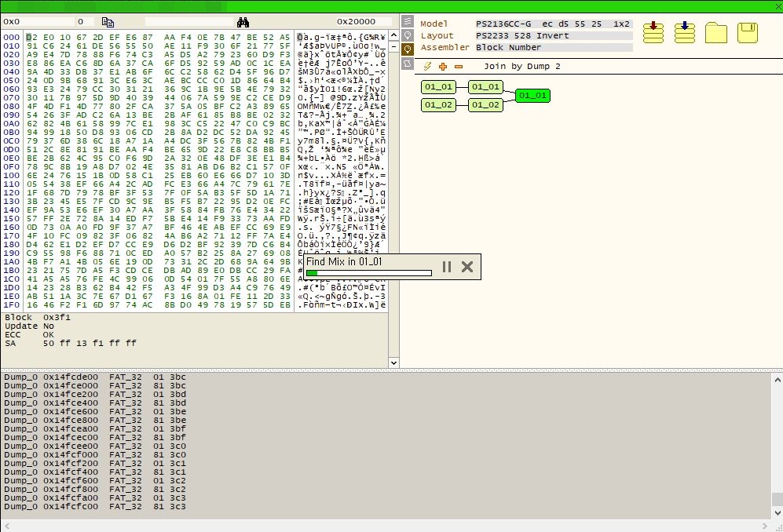The image size is (783, 532).
Task: Click the blue arrow stack icon
Action: click(685, 32)
